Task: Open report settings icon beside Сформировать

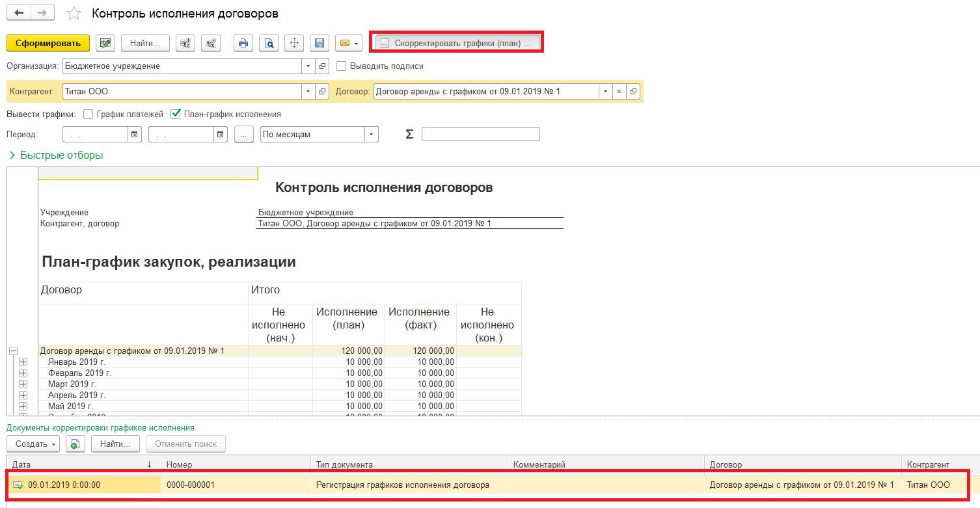Action: 105,43
